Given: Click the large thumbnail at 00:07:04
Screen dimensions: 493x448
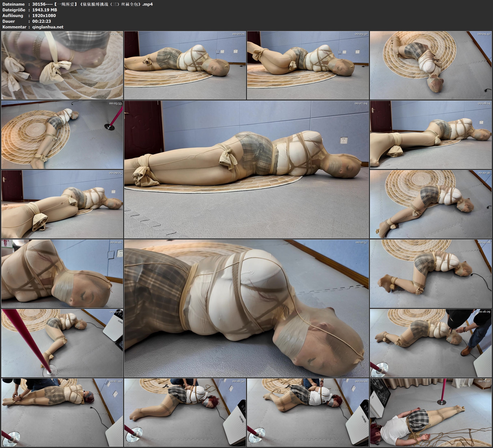Looking at the screenshot, I should tap(246, 169).
